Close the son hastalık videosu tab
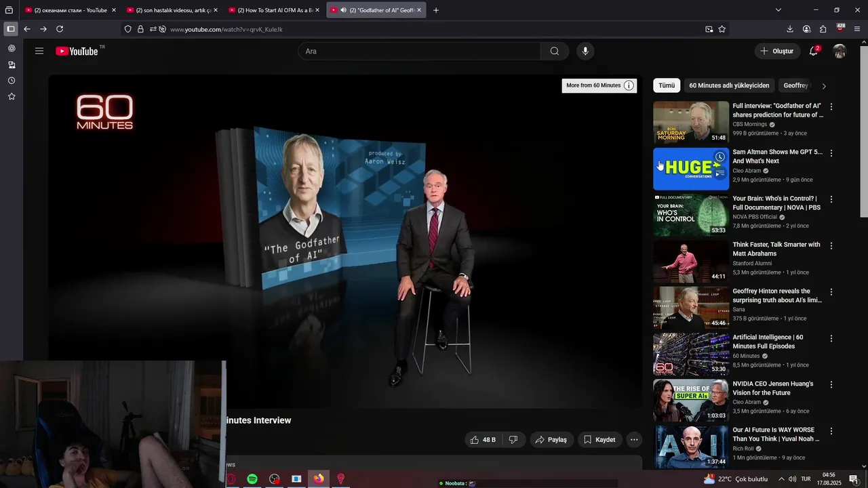 [216, 10]
